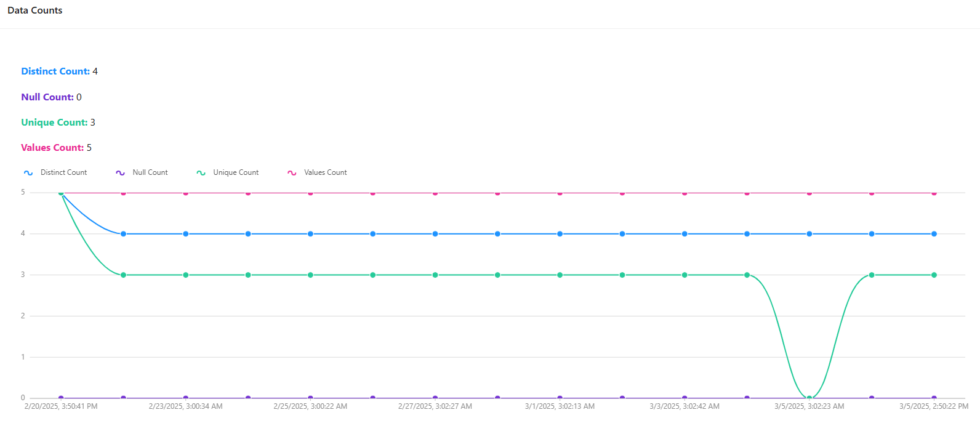The image size is (980, 423).
Task: Click the green Unique Count legend wave icon
Action: click(x=201, y=173)
